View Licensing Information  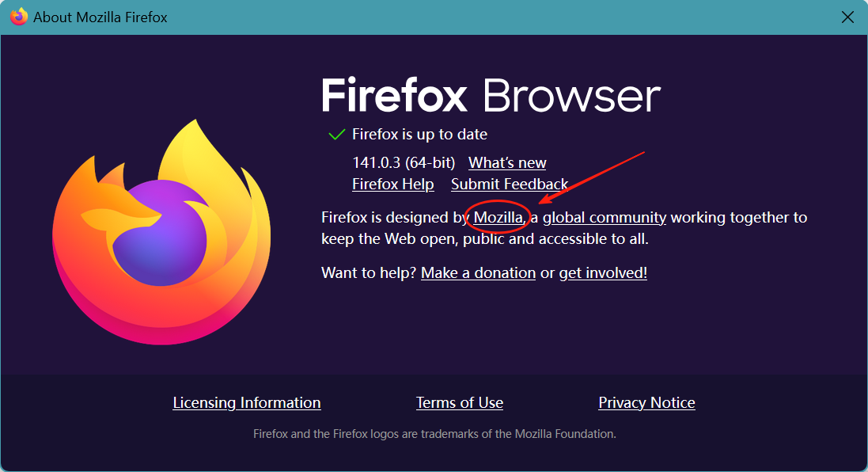click(247, 403)
